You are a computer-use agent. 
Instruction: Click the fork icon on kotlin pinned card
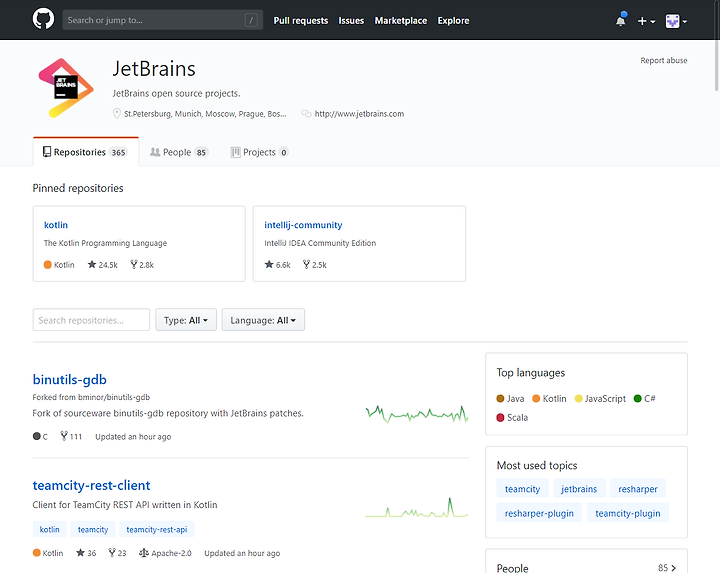tap(134, 264)
